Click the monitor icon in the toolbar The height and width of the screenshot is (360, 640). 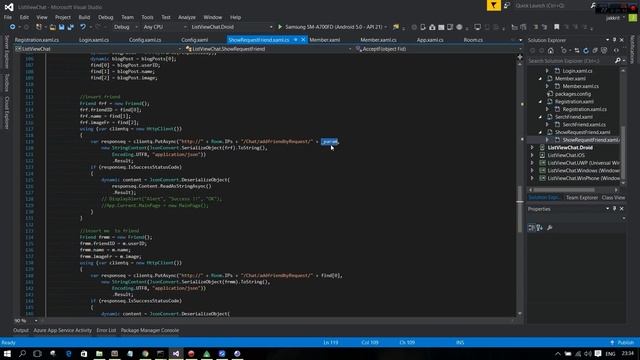click(477, 27)
